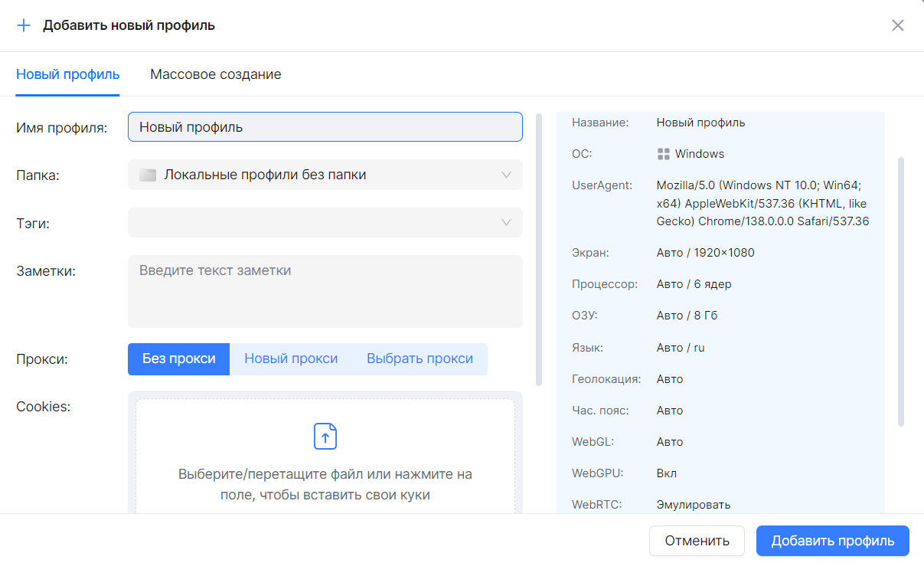Focus the Имя профиля text field
Screen dimensions: 924x563
click(x=325, y=127)
